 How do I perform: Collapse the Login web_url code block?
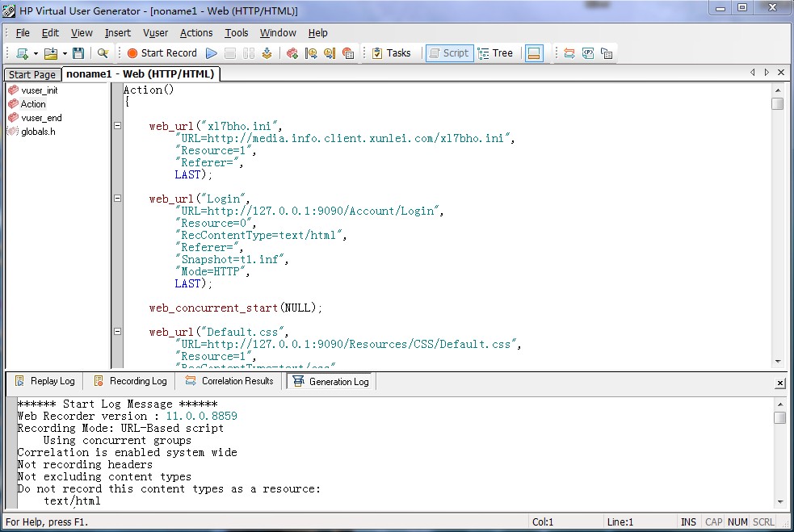117,198
